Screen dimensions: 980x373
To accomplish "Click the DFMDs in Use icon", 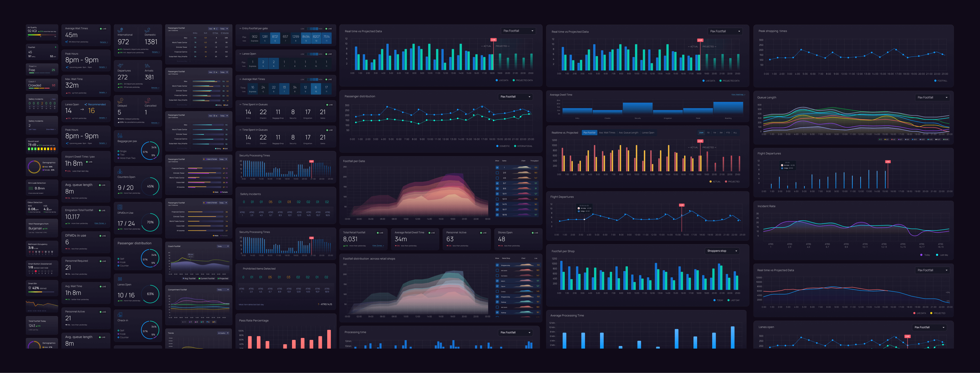I will pyautogui.click(x=120, y=207).
